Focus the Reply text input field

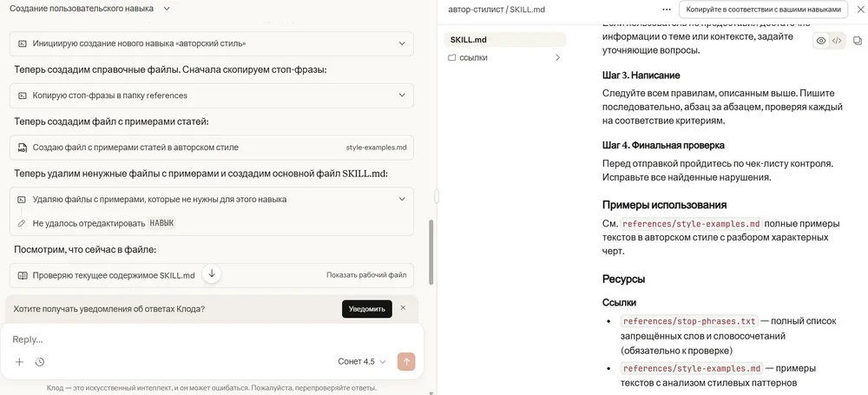(208, 339)
